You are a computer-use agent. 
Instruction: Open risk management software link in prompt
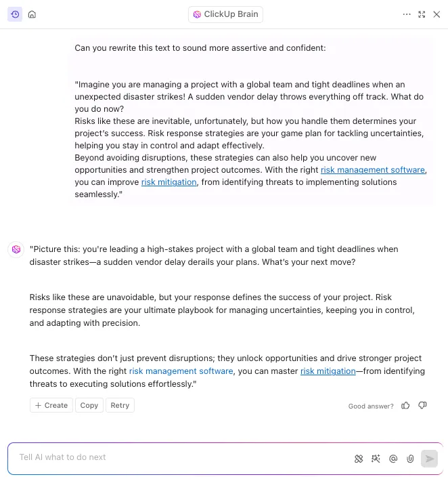373,169
